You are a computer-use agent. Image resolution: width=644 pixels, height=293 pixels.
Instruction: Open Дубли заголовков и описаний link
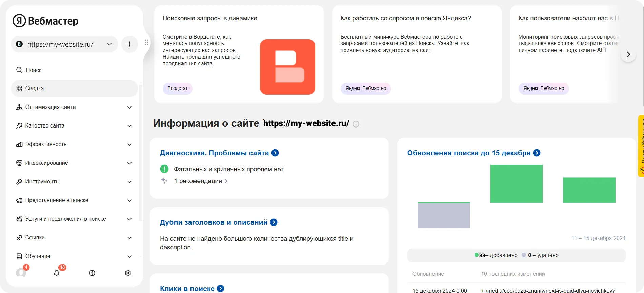click(x=219, y=222)
